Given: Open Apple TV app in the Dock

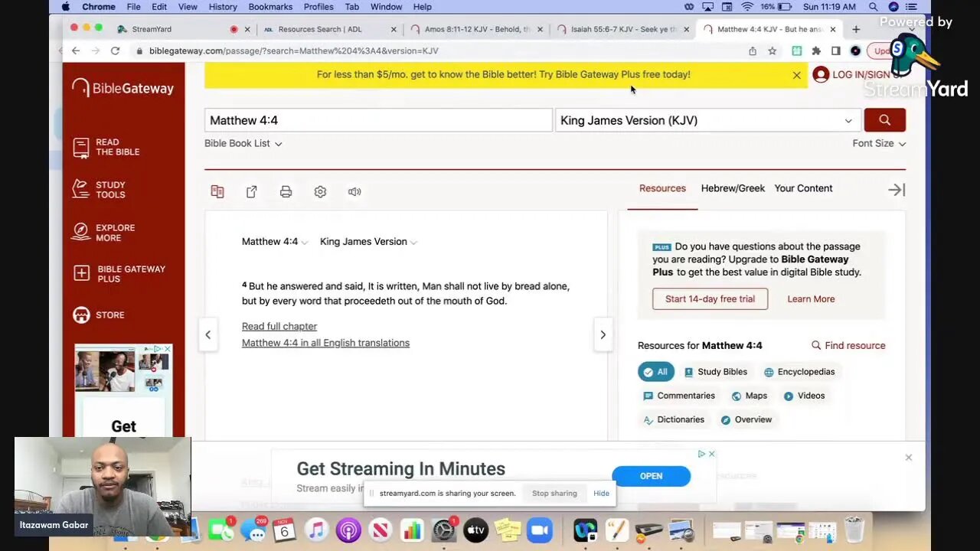Looking at the screenshot, I should (475, 530).
